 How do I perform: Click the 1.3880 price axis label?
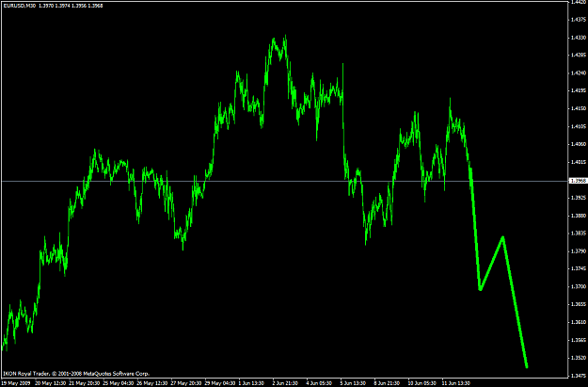(579, 216)
